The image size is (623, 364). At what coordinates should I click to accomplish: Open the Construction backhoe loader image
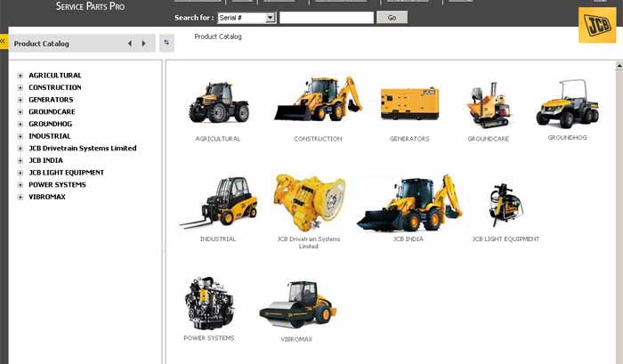[x=317, y=100]
